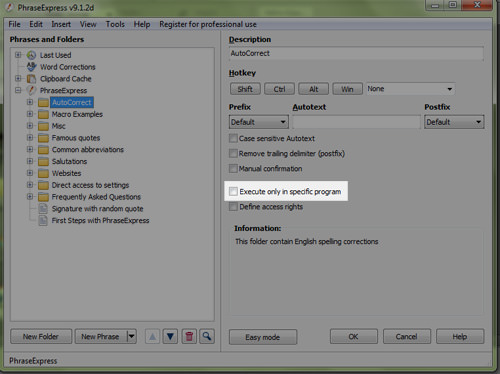
Task: Move the item up with the up arrow
Action: tap(152, 336)
